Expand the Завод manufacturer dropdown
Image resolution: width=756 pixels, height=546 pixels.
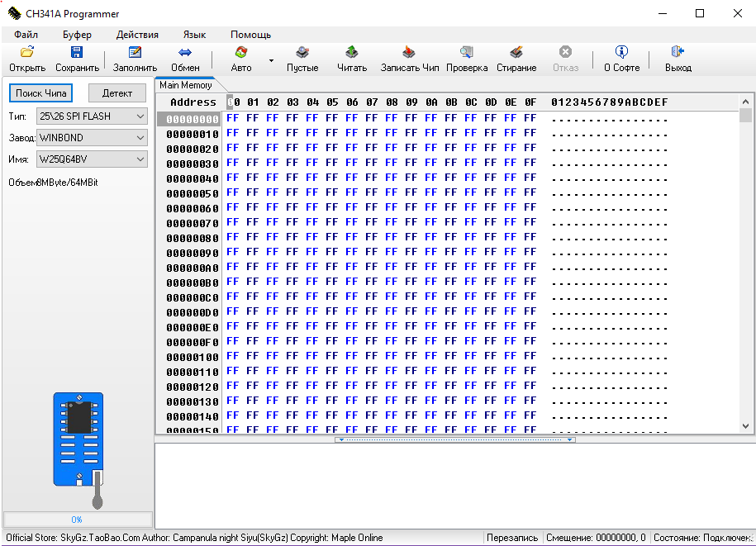(140, 138)
